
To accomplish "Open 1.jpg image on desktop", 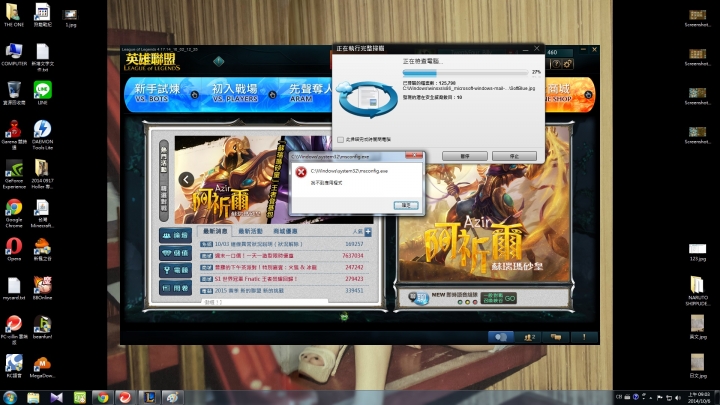I will (x=70, y=18).
